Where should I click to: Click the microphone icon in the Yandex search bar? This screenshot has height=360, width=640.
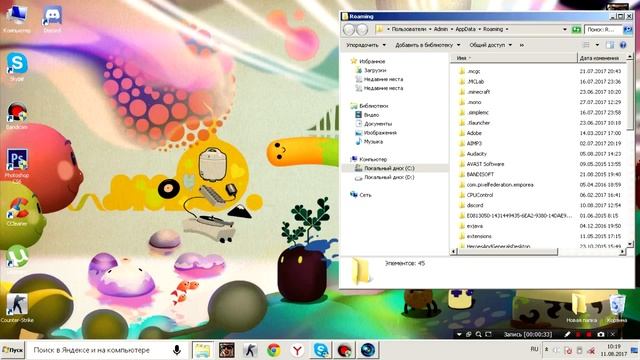[177, 350]
